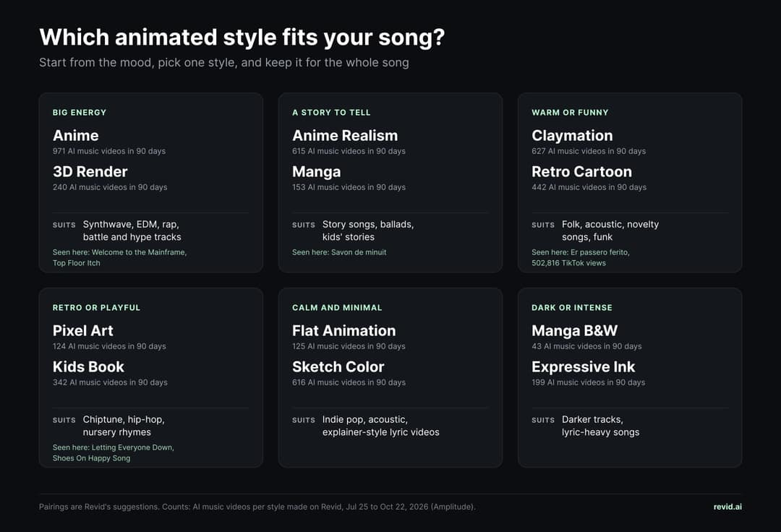
Task: Click '342 AI music videos in 90 days'
Action: (110, 382)
